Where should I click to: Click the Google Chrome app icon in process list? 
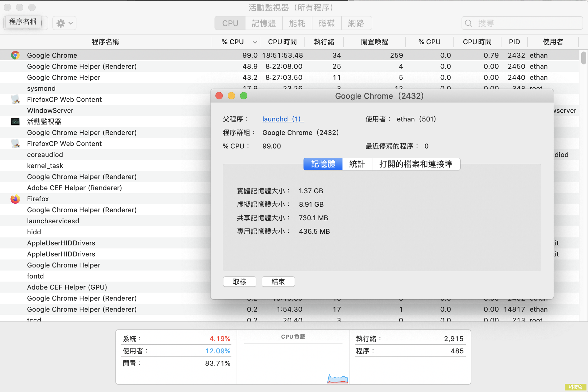pos(15,55)
